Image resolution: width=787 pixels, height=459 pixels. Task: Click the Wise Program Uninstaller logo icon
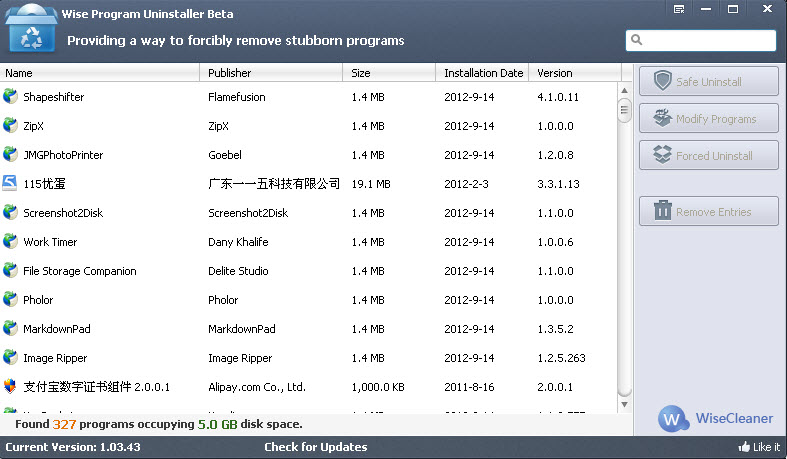coord(30,28)
